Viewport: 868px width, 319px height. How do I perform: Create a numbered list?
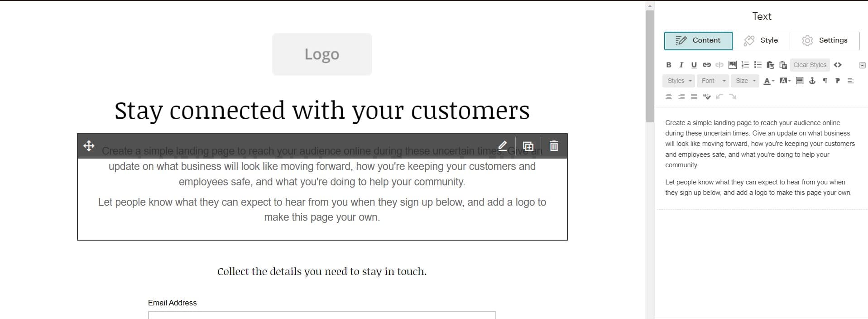tap(745, 65)
